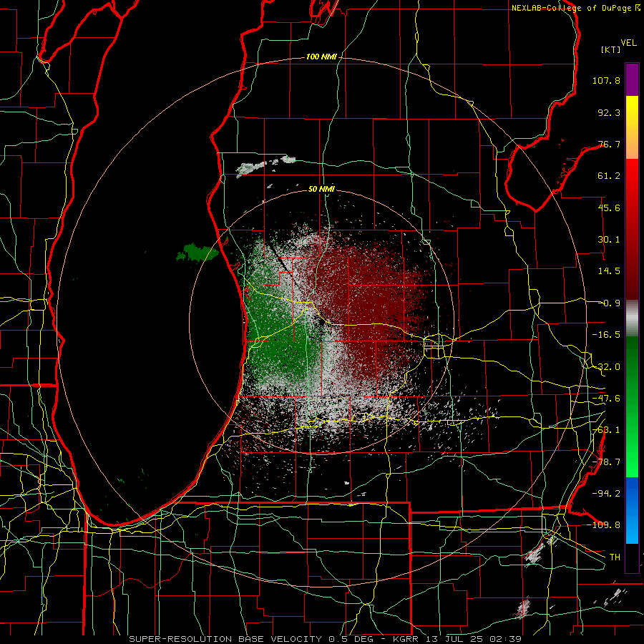Click the 76.7 velocity scale value

pos(609,144)
